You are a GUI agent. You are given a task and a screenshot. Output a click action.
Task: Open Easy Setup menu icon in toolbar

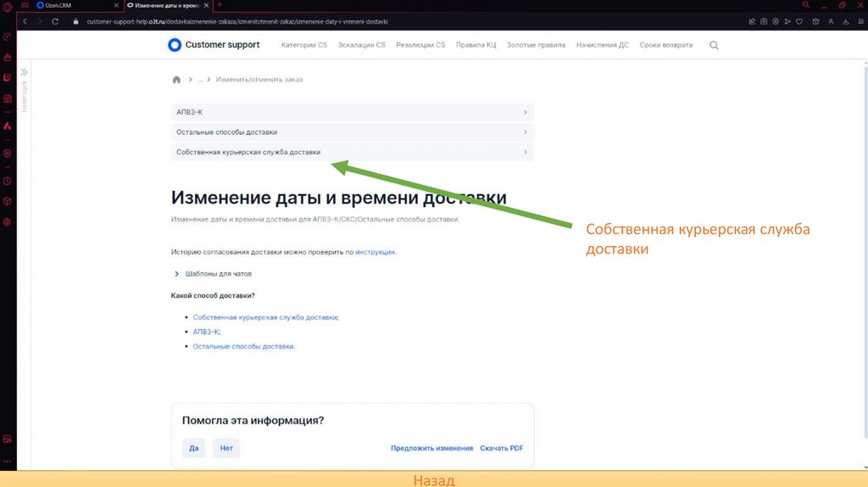click(861, 21)
